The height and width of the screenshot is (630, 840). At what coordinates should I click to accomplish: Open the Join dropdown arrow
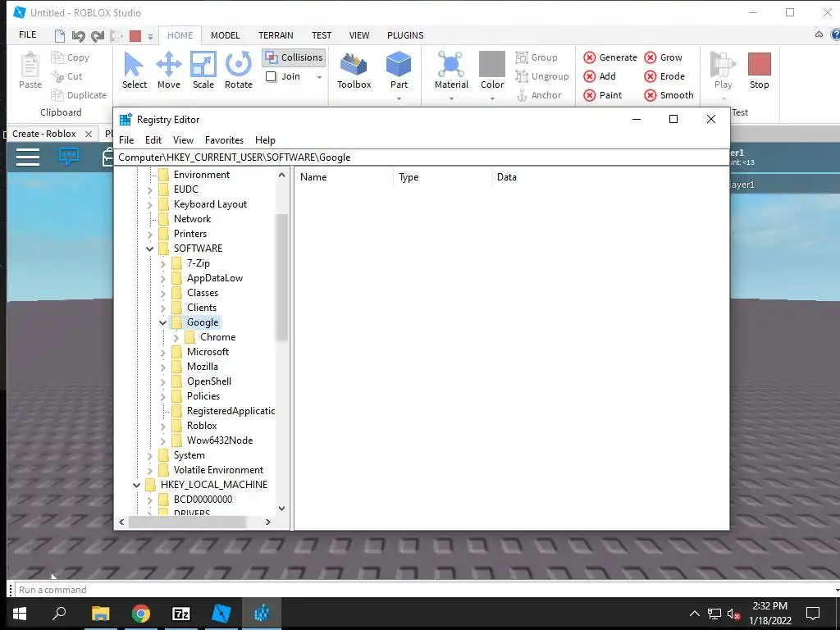tap(319, 77)
